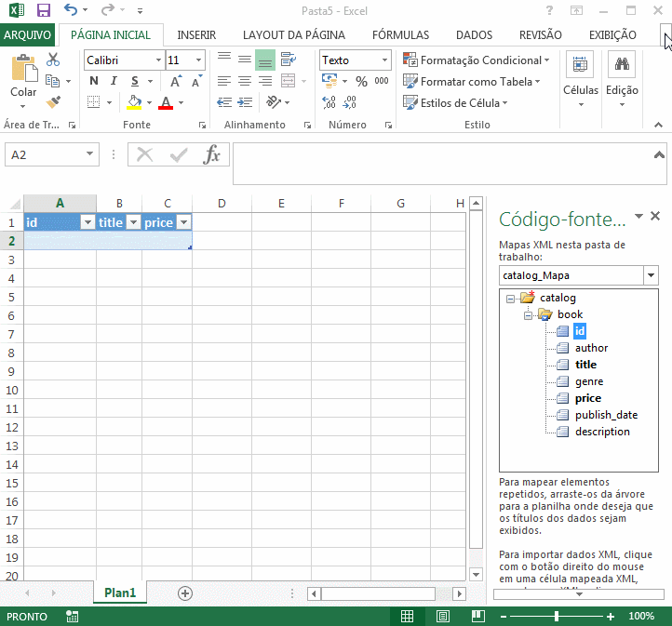Toggle italic formatting (I)
This screenshot has height=626, width=672.
(114, 81)
